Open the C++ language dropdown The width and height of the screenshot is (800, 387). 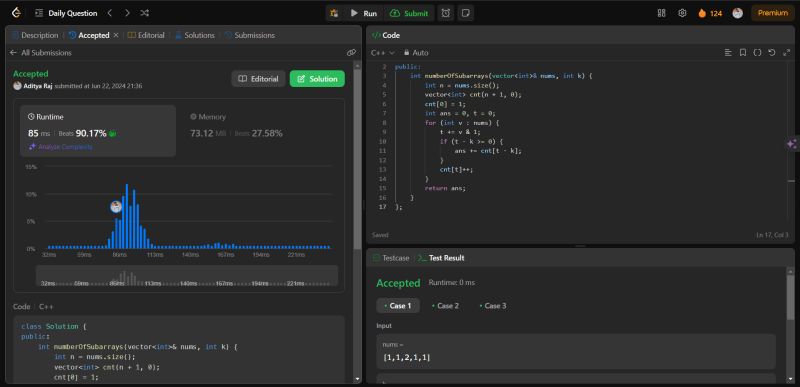(x=383, y=53)
